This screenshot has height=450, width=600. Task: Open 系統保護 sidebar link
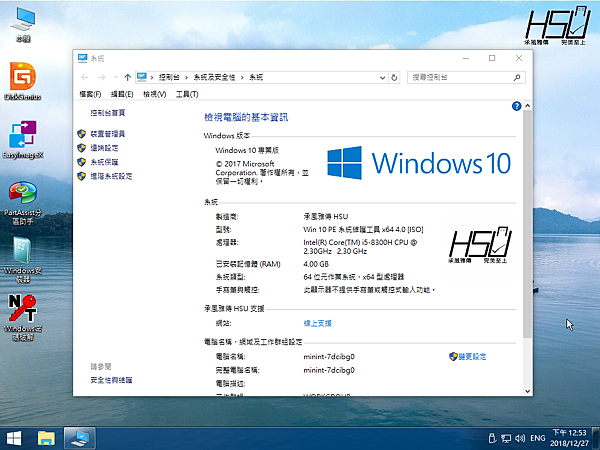point(104,162)
